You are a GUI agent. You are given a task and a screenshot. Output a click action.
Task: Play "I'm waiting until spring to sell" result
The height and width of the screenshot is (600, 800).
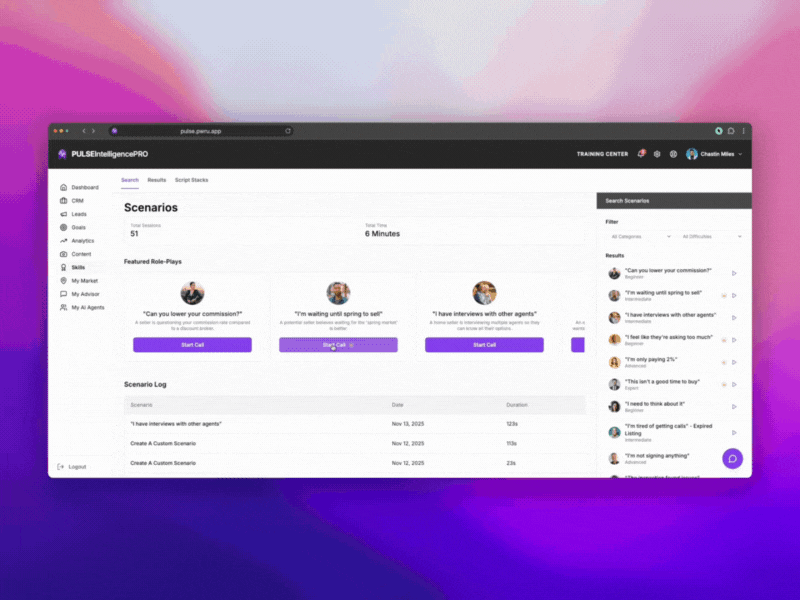tap(734, 295)
